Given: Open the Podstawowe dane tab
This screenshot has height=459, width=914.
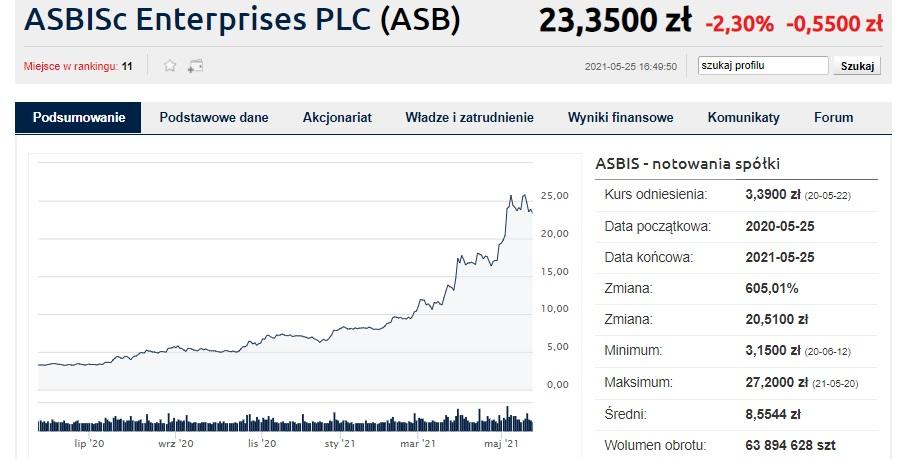Looking at the screenshot, I should 214,117.
